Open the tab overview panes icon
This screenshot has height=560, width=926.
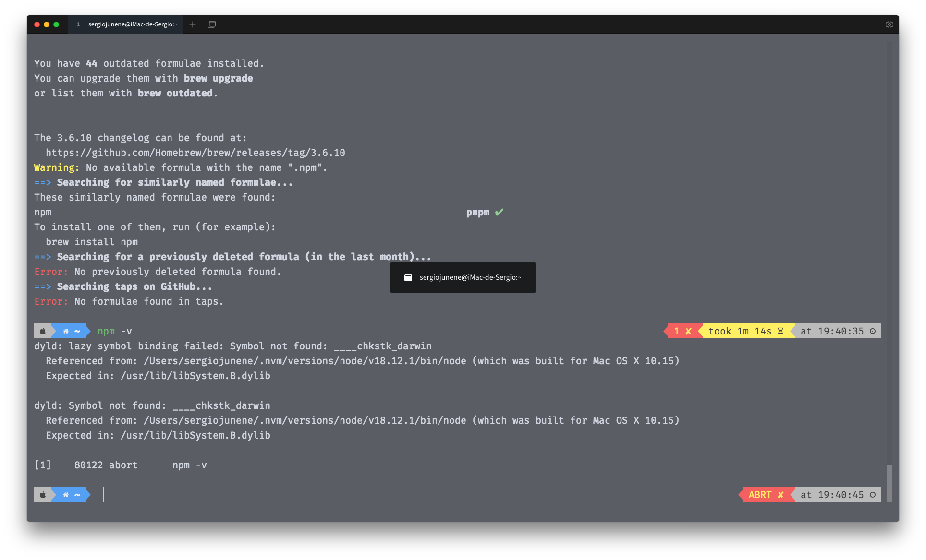coord(212,24)
